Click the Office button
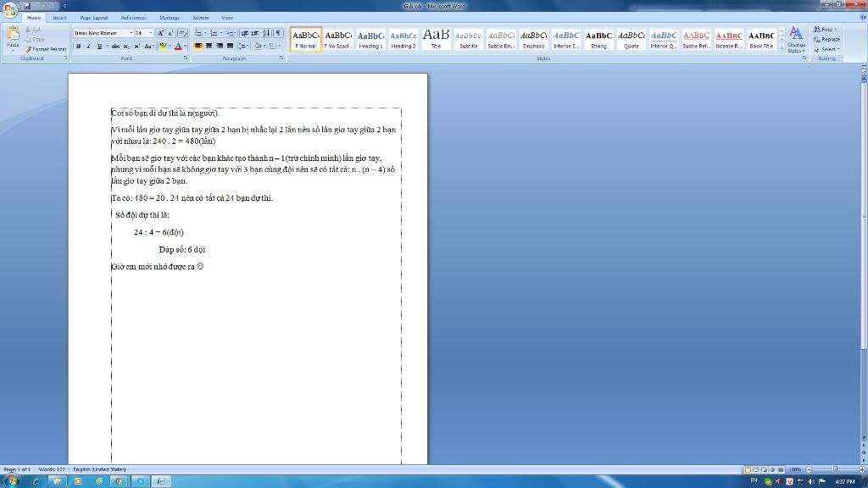This screenshot has width=868, height=488. 10,8
